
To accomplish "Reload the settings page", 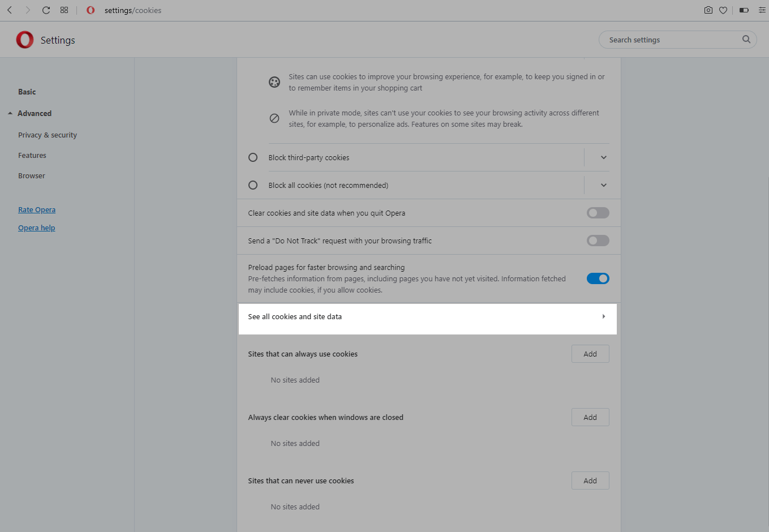I will (46, 10).
